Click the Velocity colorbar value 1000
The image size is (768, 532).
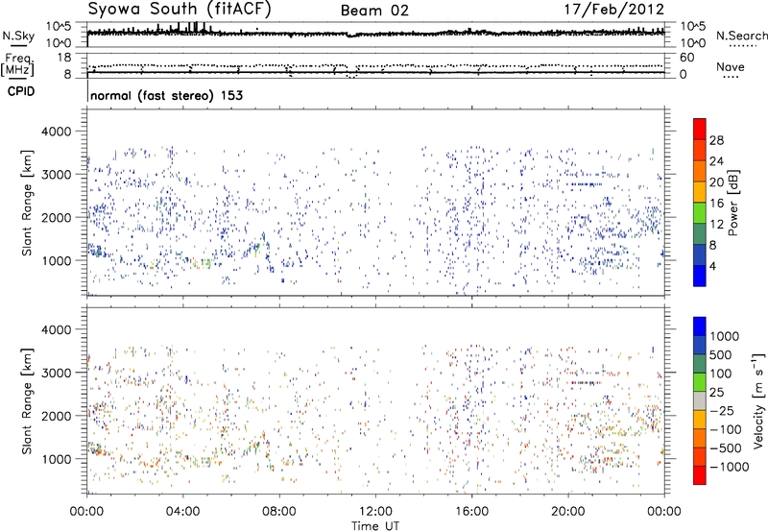pyautogui.click(x=725, y=336)
